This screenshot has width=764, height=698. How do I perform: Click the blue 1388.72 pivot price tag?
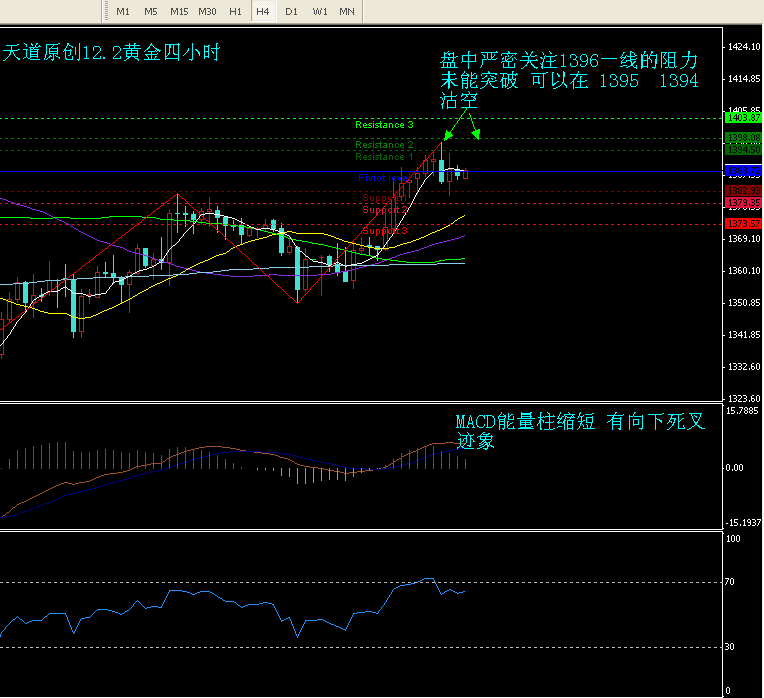click(x=744, y=171)
